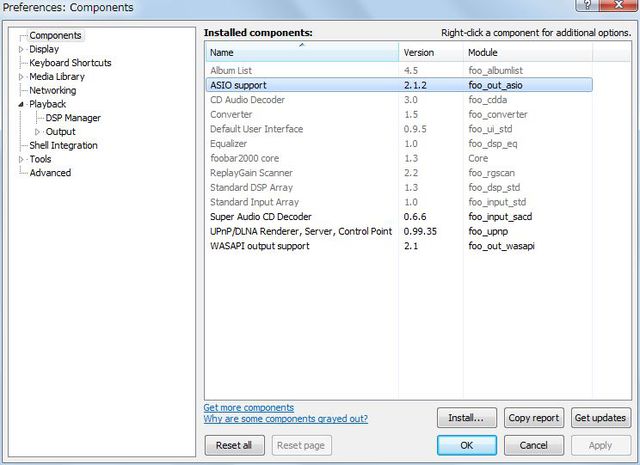Select Playback in the tree
Screen dimensions: 640x465
[x=47, y=104]
